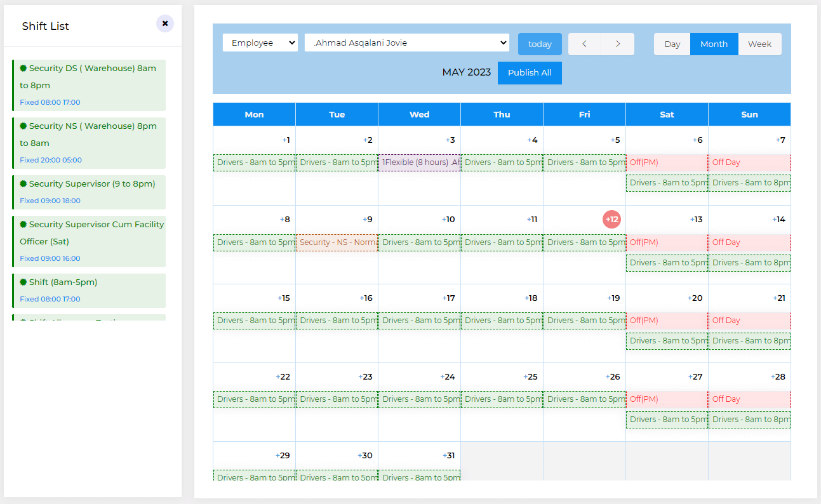Click the icon beside "Security NS (Warehouse) 8pm to 8am"
Image resolution: width=821 pixels, height=504 pixels.
(x=23, y=126)
